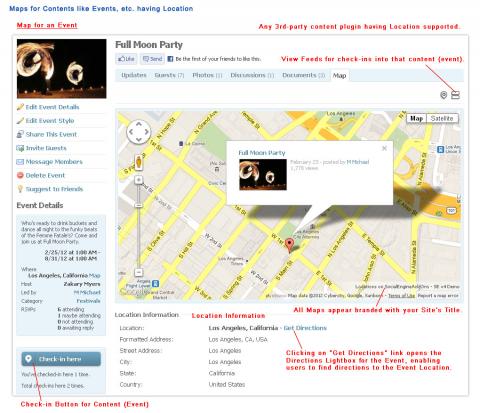Click the map zoom out minus button
Screen dimensions: 480x413
click(x=139, y=272)
